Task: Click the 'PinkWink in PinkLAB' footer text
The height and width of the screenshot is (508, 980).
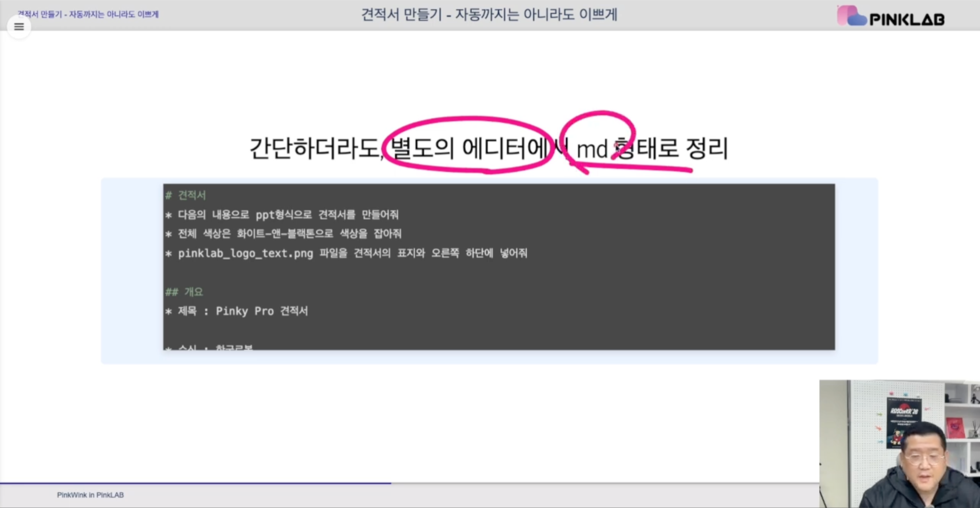Action: tap(90, 495)
